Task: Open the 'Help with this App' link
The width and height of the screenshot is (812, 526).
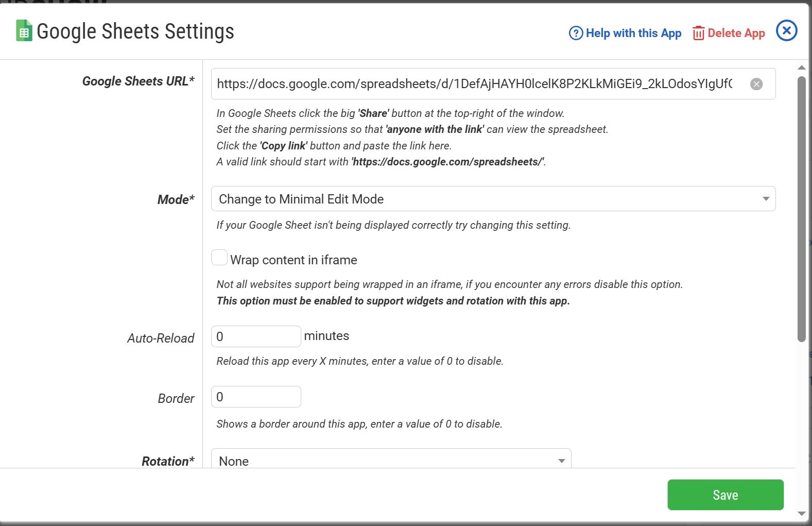Action: click(x=633, y=33)
